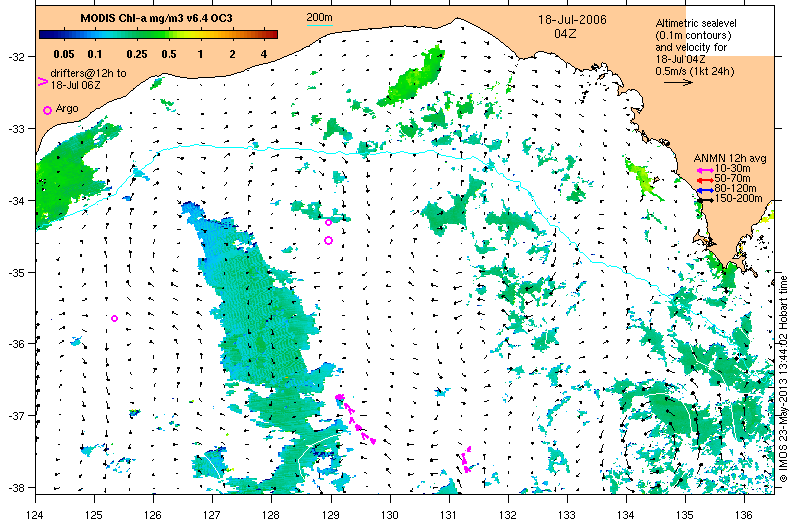The height and width of the screenshot is (520, 800).
Task: Click the '0.5m/s (1kt 24h)' velocity scale text
Action: 695,71
